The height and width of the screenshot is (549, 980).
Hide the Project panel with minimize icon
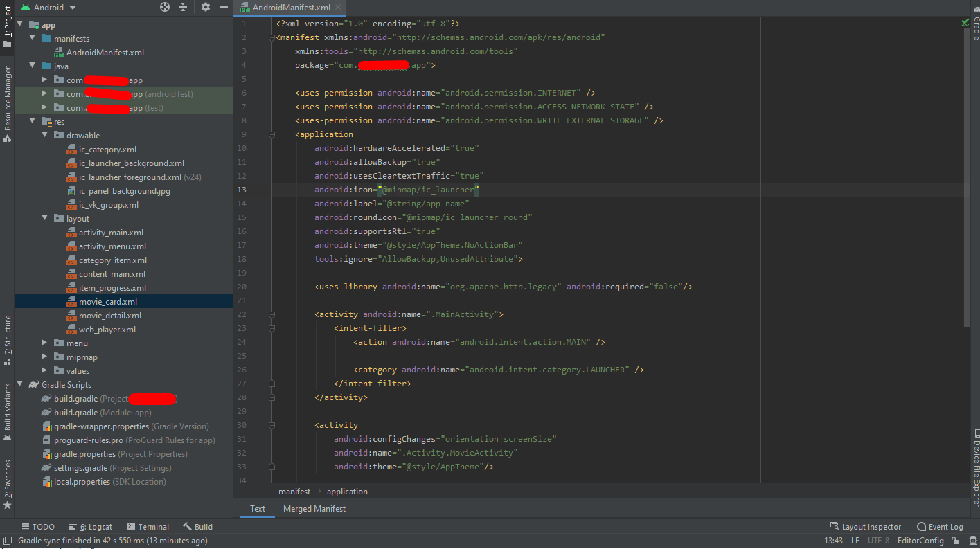[223, 7]
